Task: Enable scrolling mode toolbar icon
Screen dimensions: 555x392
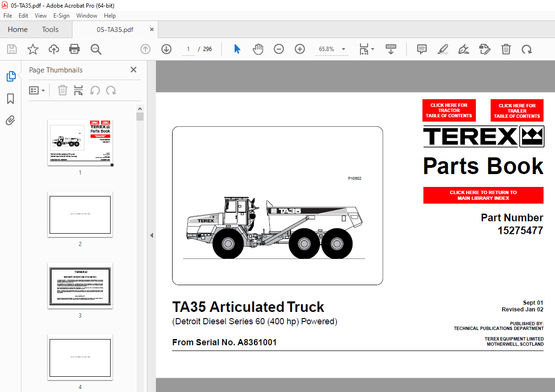Action: (x=391, y=49)
